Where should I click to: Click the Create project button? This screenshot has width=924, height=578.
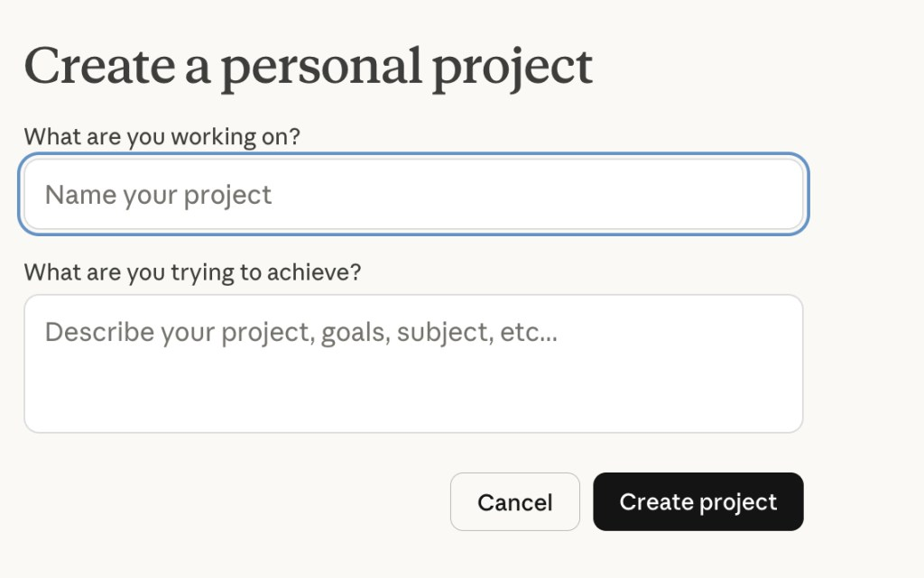click(698, 501)
